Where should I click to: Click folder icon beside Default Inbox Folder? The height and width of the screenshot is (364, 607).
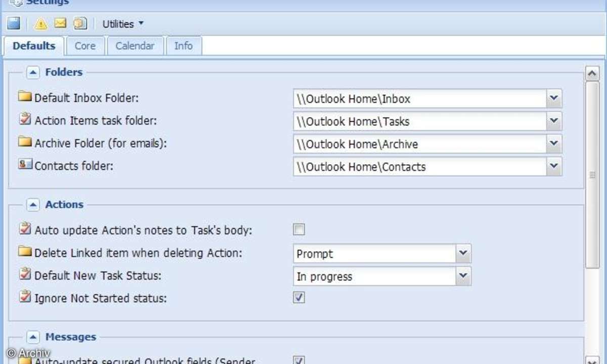pos(25,97)
